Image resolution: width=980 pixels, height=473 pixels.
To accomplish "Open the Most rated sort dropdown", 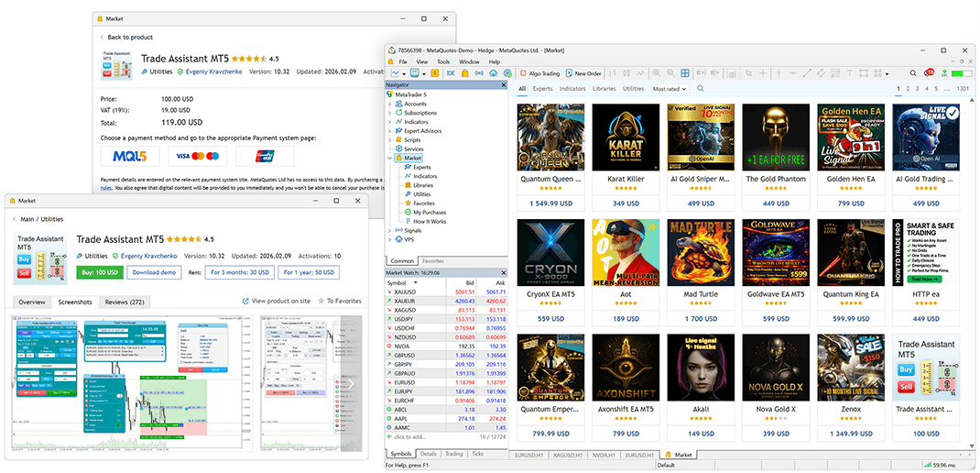I will click(x=669, y=89).
